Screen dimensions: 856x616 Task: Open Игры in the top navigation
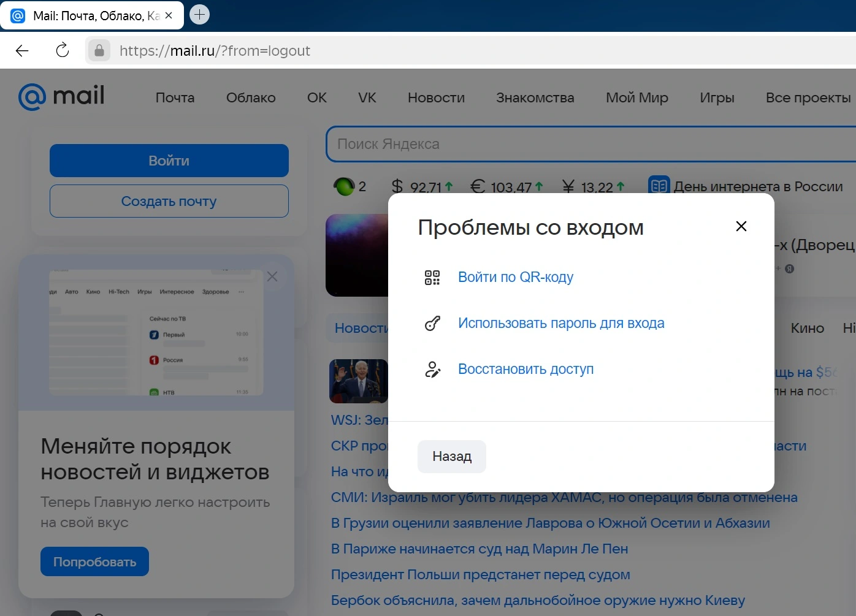pos(717,98)
